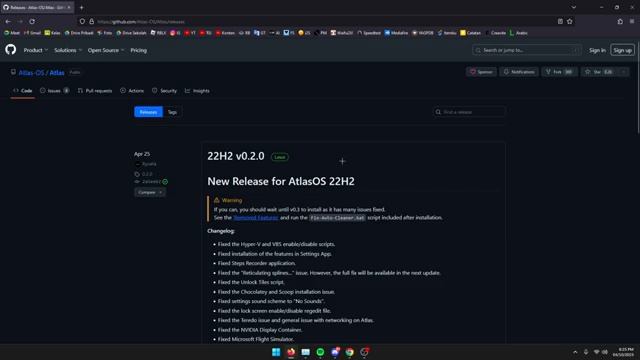Screen dimensions: 640x360
Task: Switch to the Security tab
Action: click(164, 91)
